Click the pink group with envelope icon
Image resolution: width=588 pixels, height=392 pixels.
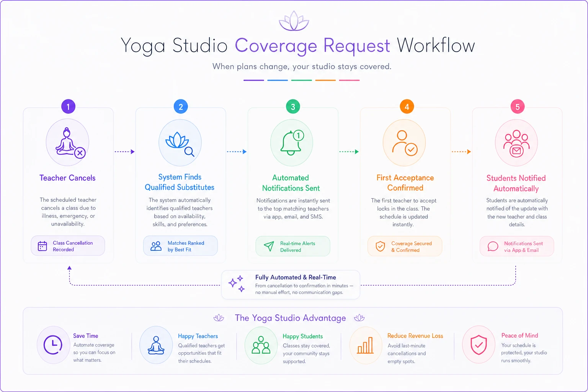[516, 143]
